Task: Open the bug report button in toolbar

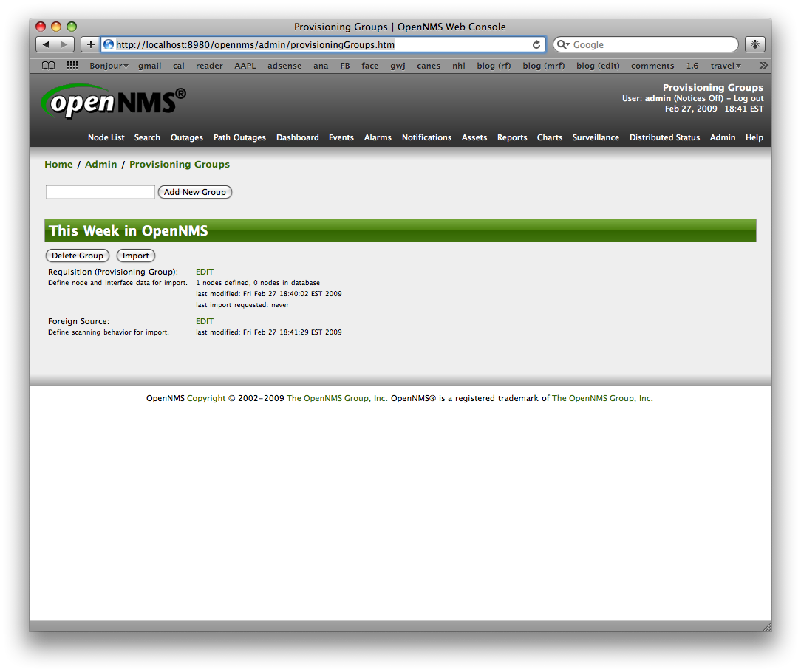Action: pyautogui.click(x=755, y=44)
